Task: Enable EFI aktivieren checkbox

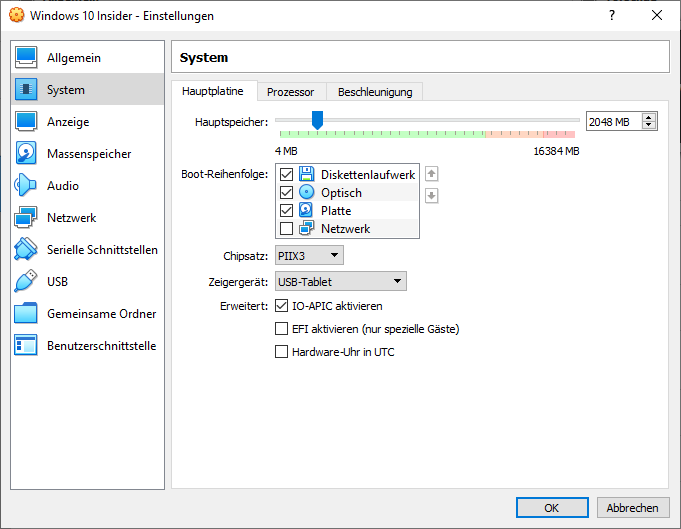Action: point(281,329)
